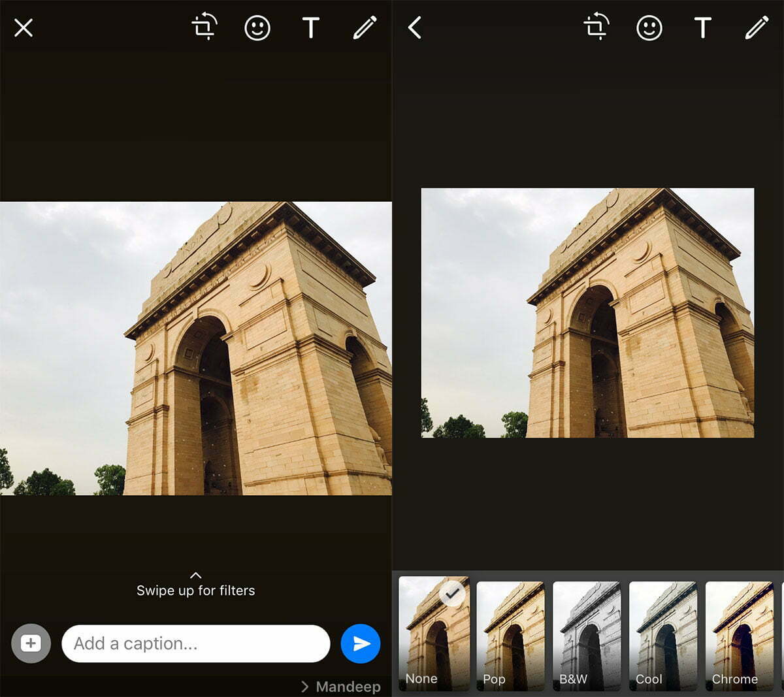Open emoji stickers in the right screen
784x697 pixels.
tap(649, 27)
